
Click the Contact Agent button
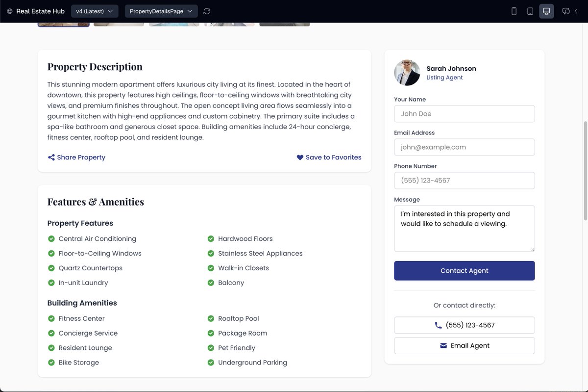point(464,271)
